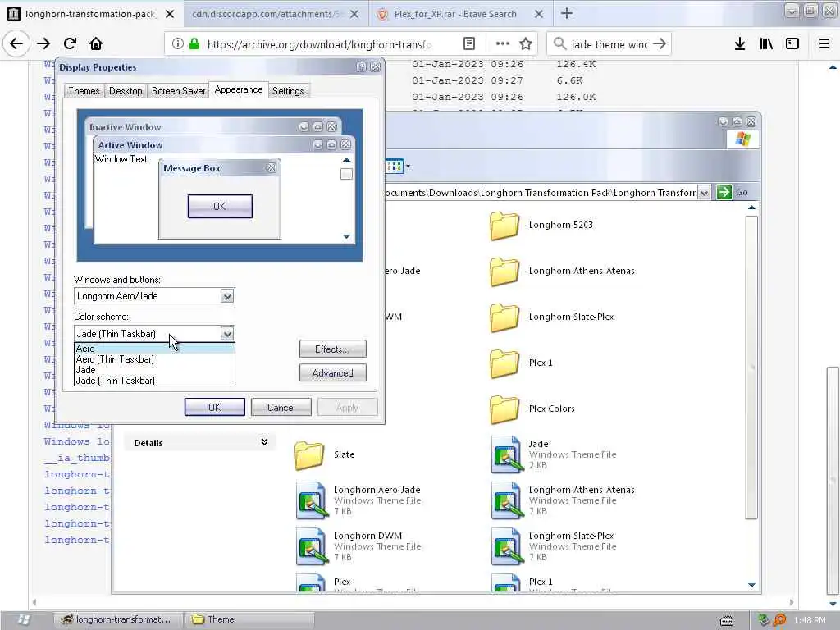The image size is (840, 630).
Task: Switch to the Settings tab
Action: [x=288, y=91]
